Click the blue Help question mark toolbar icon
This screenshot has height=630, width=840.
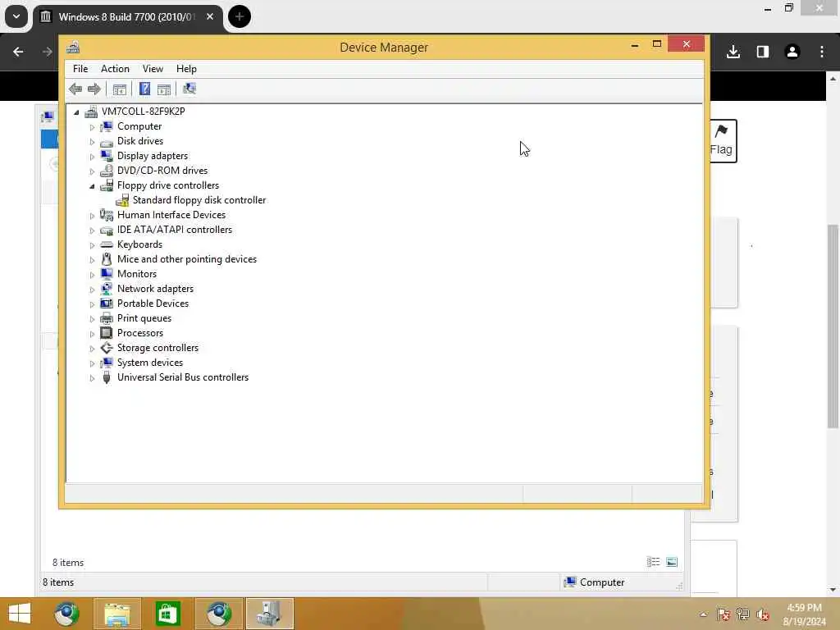[144, 89]
